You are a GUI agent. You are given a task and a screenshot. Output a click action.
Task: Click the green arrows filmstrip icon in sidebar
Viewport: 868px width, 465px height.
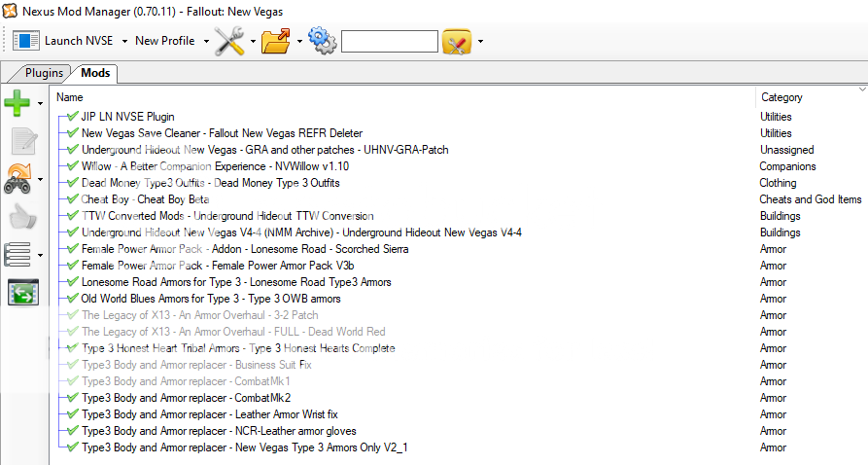pyautogui.click(x=22, y=292)
